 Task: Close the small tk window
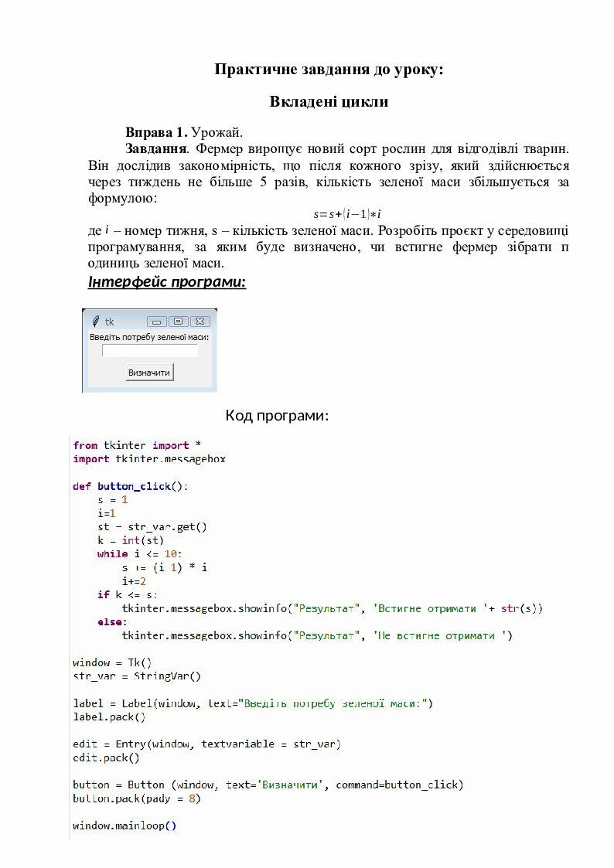(x=200, y=322)
